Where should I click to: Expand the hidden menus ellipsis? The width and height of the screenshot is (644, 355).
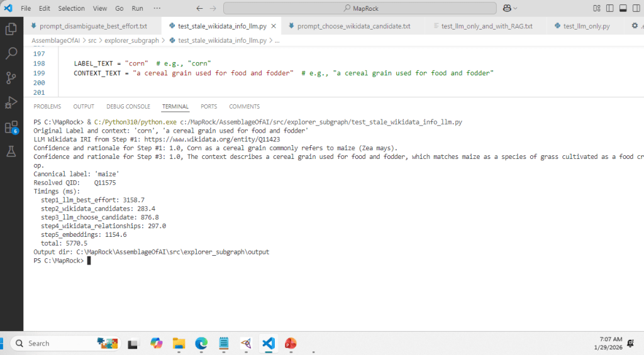coord(157,8)
